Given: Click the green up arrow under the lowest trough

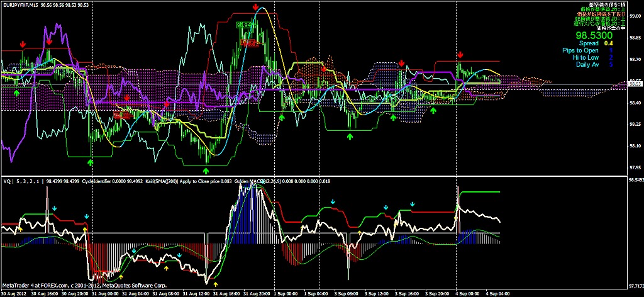Looking at the screenshot, I should [208, 169].
